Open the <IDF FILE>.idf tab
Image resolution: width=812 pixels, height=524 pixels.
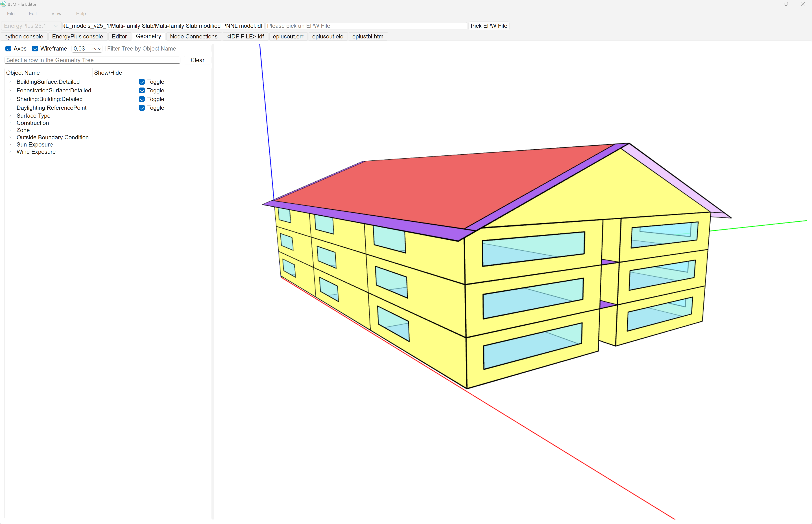pos(245,36)
